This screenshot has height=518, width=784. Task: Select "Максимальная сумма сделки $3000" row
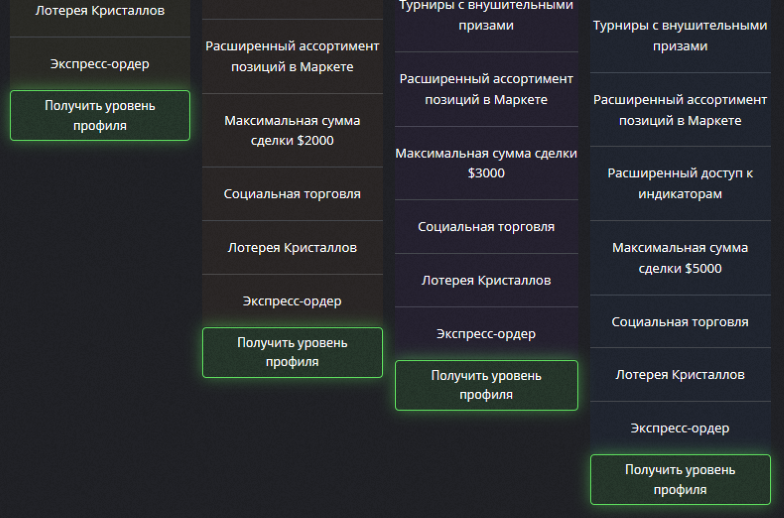486,163
